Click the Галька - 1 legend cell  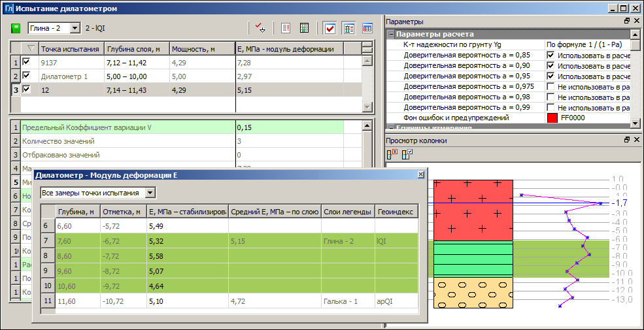(x=348, y=301)
